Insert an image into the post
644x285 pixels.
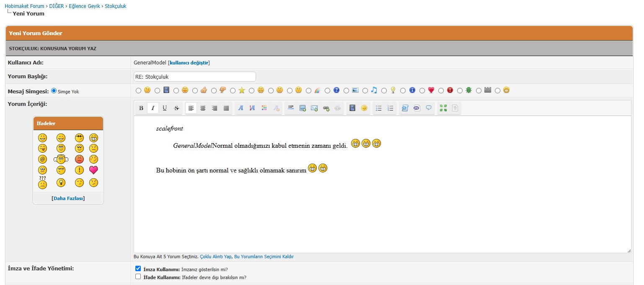pos(303,108)
